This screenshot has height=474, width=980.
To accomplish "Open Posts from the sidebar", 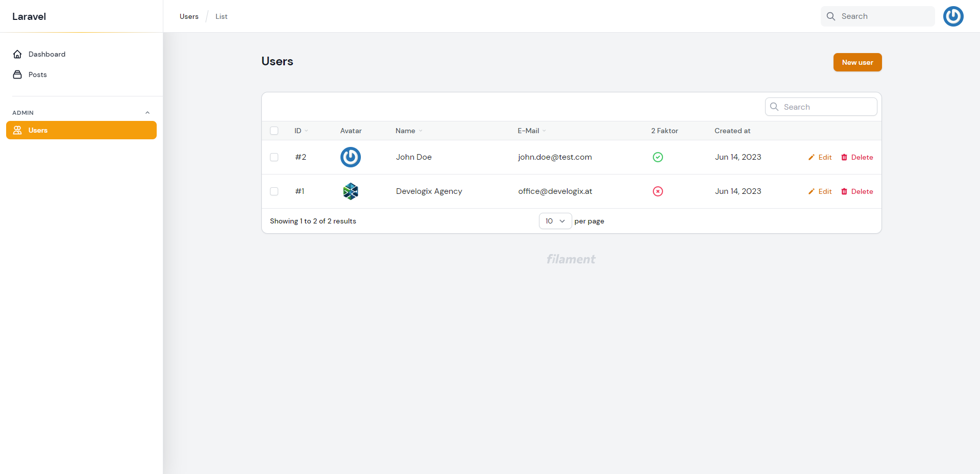I will click(x=82, y=74).
